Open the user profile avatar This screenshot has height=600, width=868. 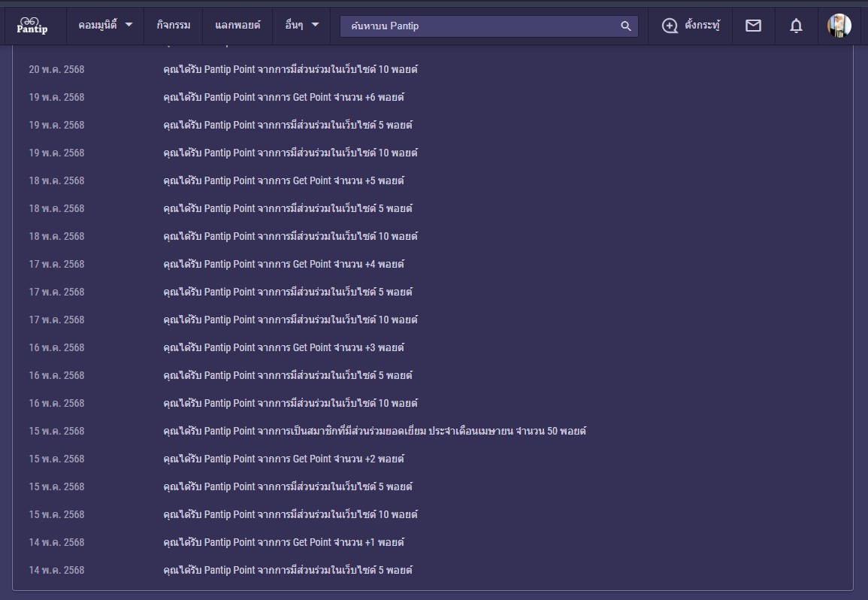coord(839,26)
